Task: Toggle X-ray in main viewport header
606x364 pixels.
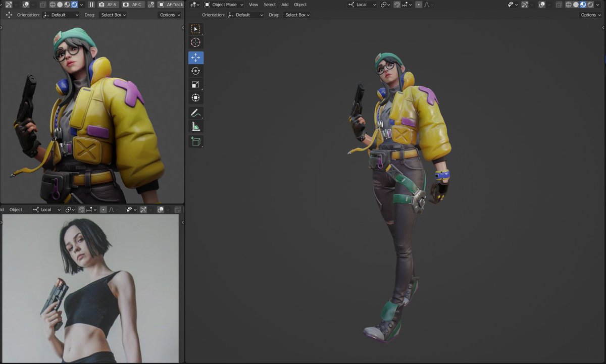Action: (560, 5)
